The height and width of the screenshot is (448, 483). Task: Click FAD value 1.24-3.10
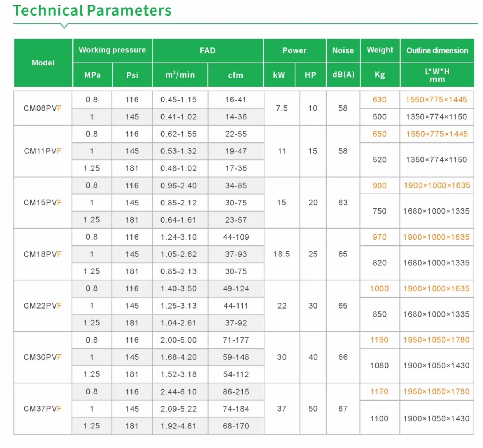click(x=179, y=237)
